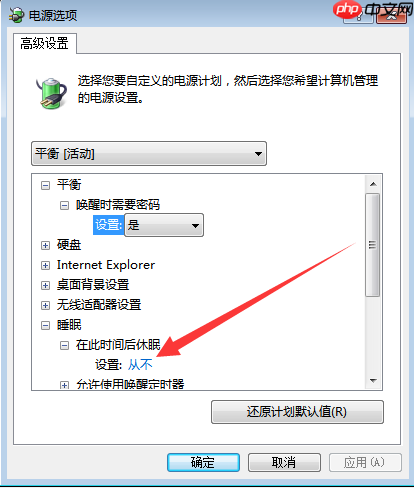Expand the Internet Explorer node
414x488 pixels.
coord(45,266)
